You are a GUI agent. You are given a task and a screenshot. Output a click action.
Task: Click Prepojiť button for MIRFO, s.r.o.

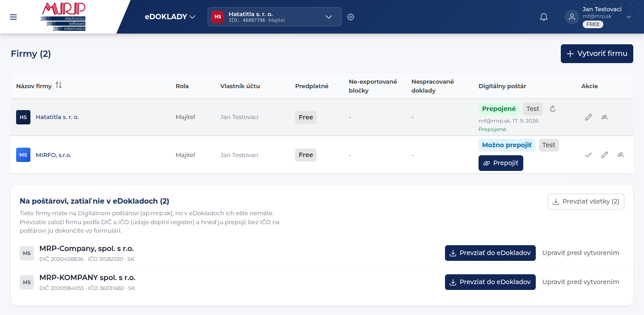pos(501,163)
